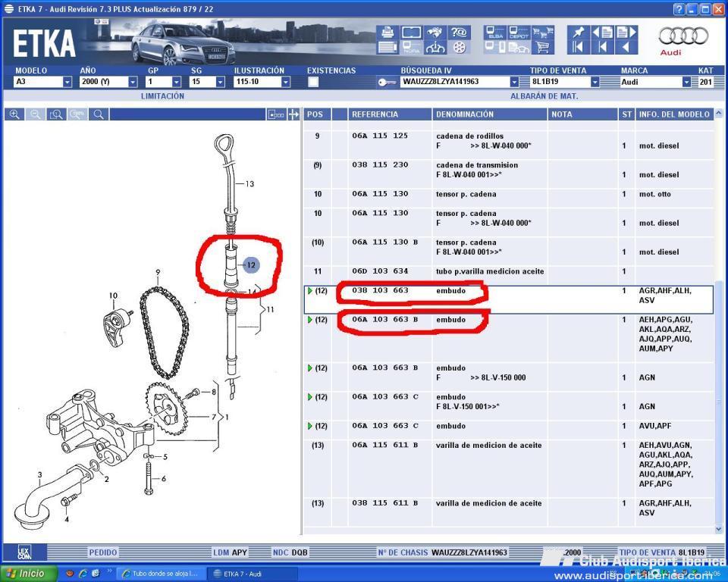Screen dimensions: 728x582
Task: Click the double-bar jump-to-first arrow icon
Action: pyautogui.click(x=579, y=47)
